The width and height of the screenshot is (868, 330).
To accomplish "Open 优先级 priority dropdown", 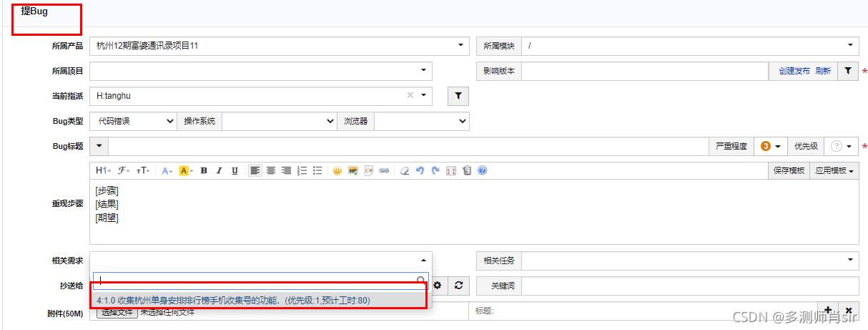I will tap(842, 146).
